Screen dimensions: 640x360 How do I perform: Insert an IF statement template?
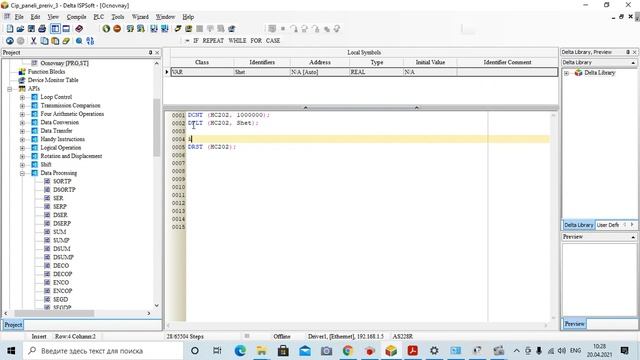(x=196, y=41)
